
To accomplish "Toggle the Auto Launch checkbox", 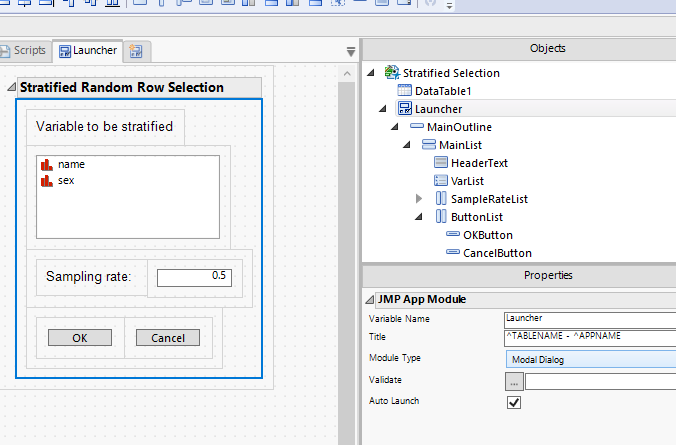I will 514,402.
